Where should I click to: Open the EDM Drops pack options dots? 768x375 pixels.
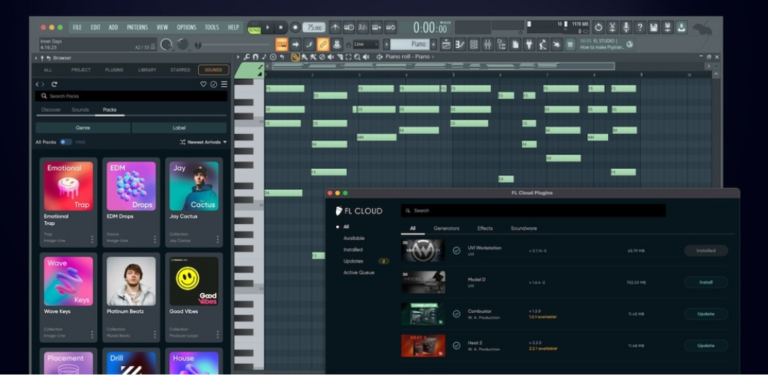click(155, 239)
